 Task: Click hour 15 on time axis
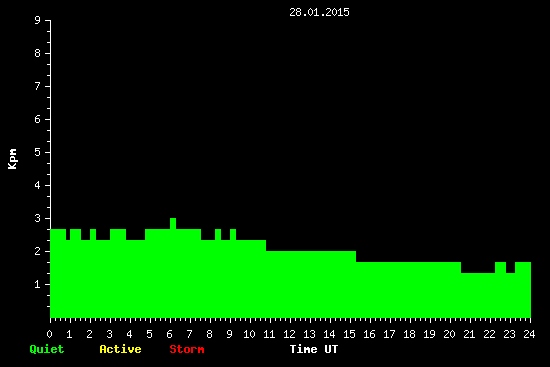click(x=349, y=334)
